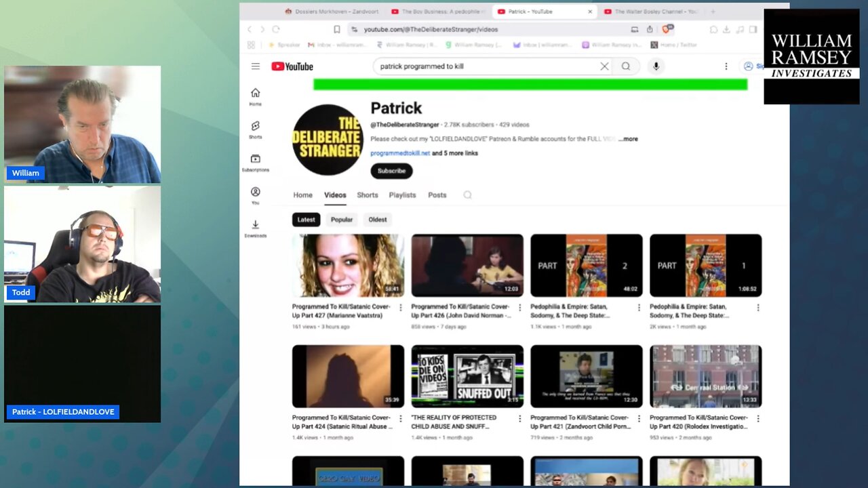Image resolution: width=868 pixels, height=488 pixels.
Task: Close the Patrick - YouTube tab
Action: 590,12
